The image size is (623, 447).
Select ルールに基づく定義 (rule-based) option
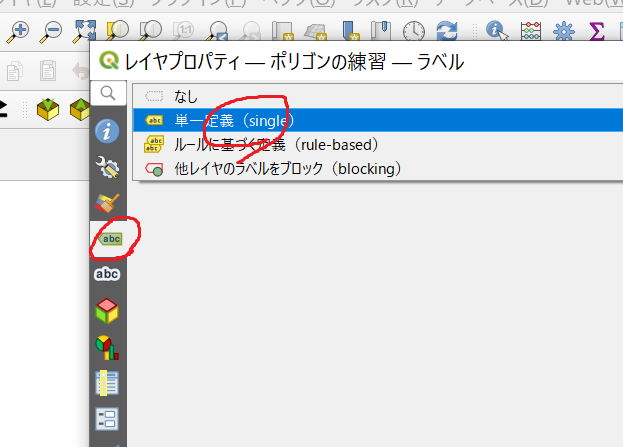click(378, 145)
